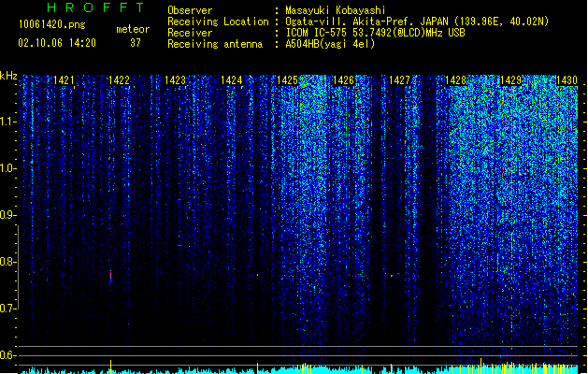
Task: Click the 0.9 frequency axis label
Action: 7,215
